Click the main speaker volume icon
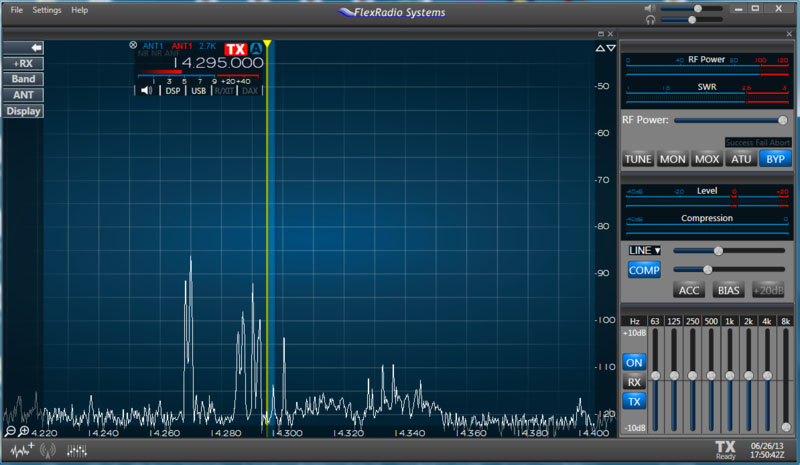Screen dimensions: 800x465 tap(649, 8)
